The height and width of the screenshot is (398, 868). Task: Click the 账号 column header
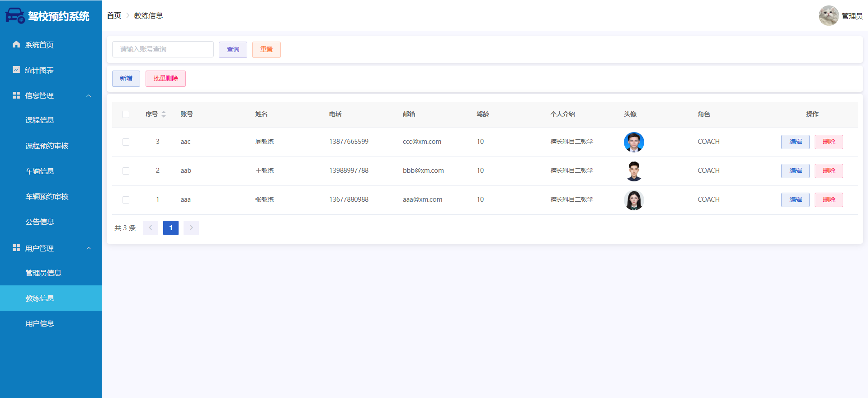coord(187,114)
